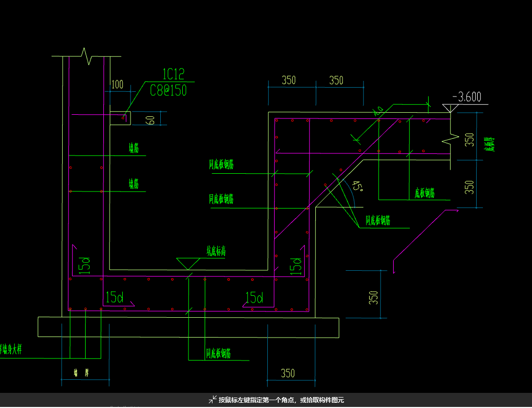The width and height of the screenshot is (532, 408).
Task: Click the bottom horizontal '350' dimension text
Action: [288, 374]
